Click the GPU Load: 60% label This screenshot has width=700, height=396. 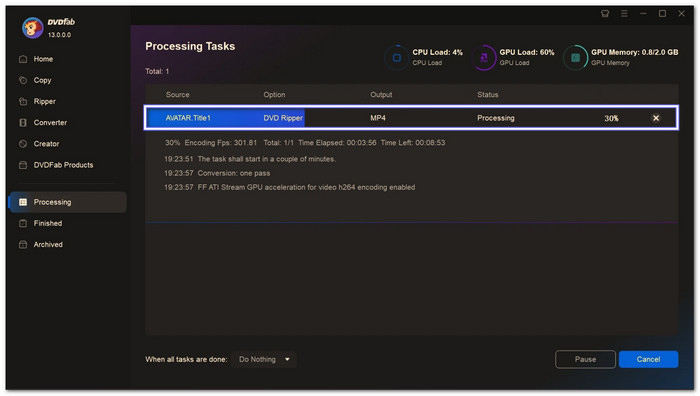click(527, 52)
